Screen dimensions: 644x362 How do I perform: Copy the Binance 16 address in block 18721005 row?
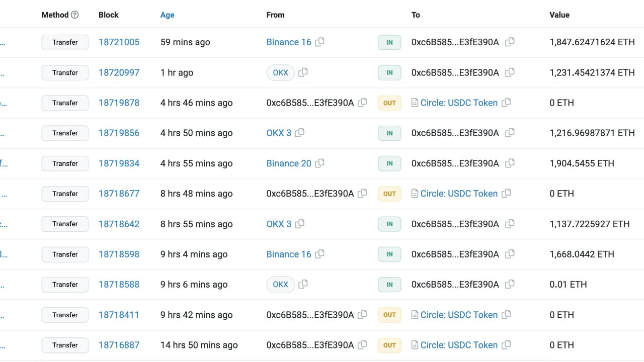[x=319, y=42]
